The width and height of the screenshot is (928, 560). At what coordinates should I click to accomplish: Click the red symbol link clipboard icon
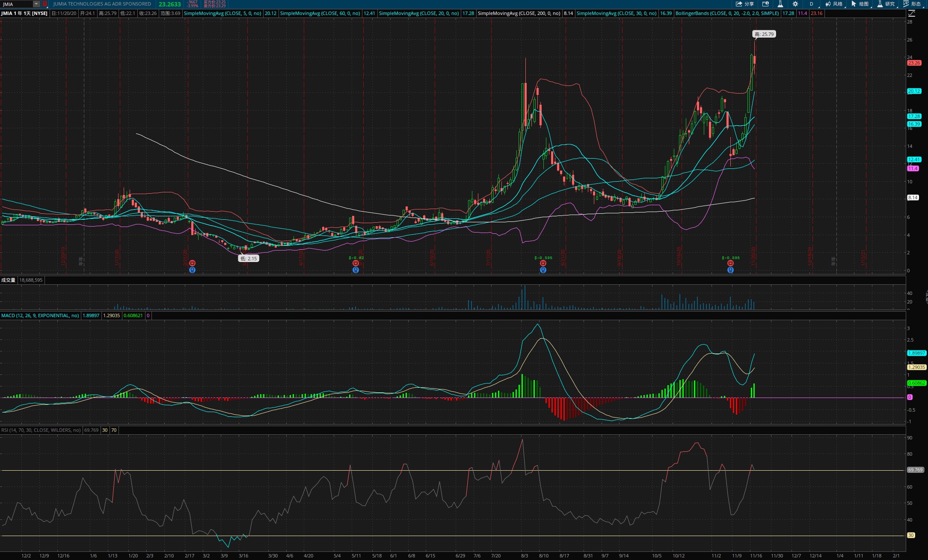[x=45, y=4]
